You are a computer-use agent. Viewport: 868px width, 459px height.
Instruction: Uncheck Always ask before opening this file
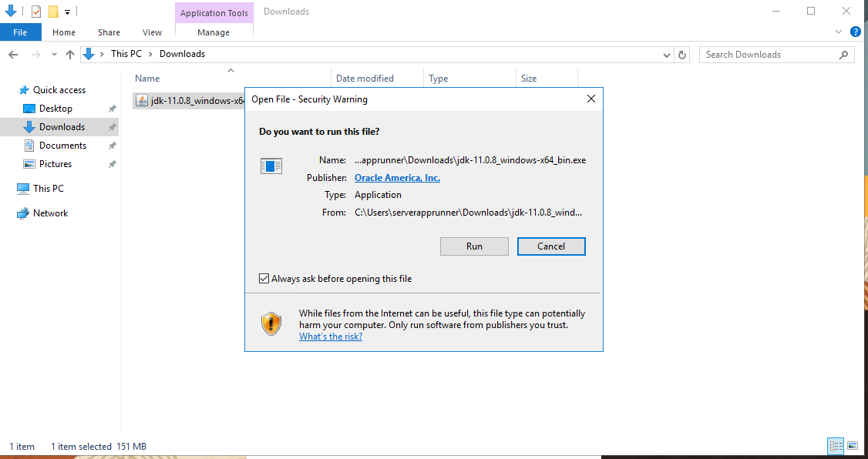click(x=264, y=278)
